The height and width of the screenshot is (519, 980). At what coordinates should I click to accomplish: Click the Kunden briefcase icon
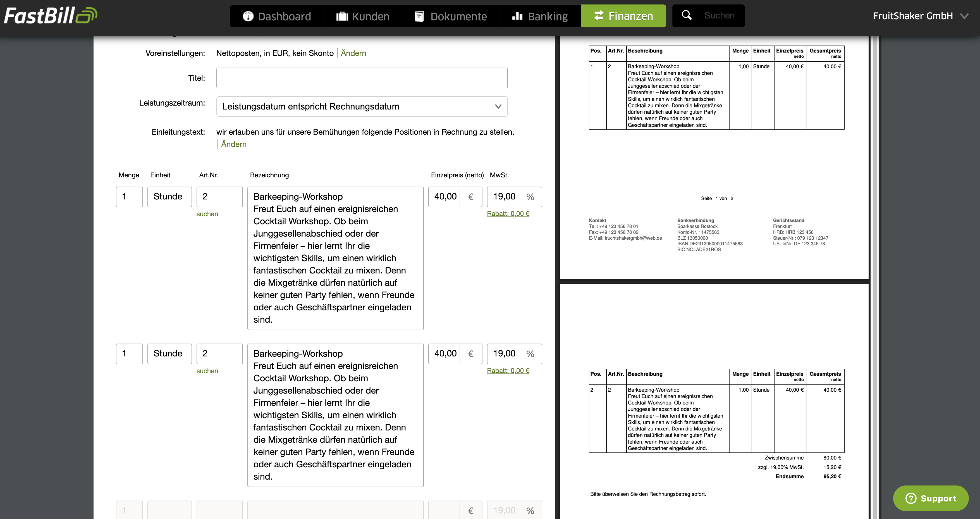(342, 16)
